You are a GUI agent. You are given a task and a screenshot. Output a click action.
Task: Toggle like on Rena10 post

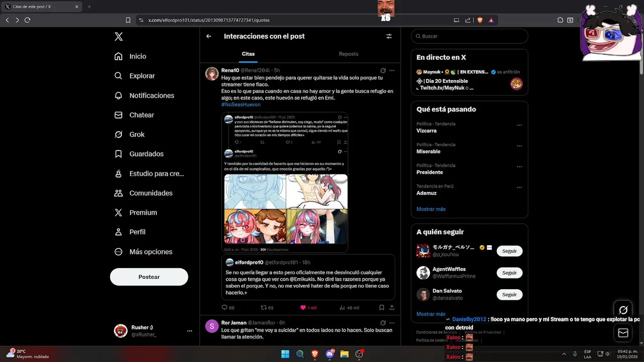click(x=308, y=308)
